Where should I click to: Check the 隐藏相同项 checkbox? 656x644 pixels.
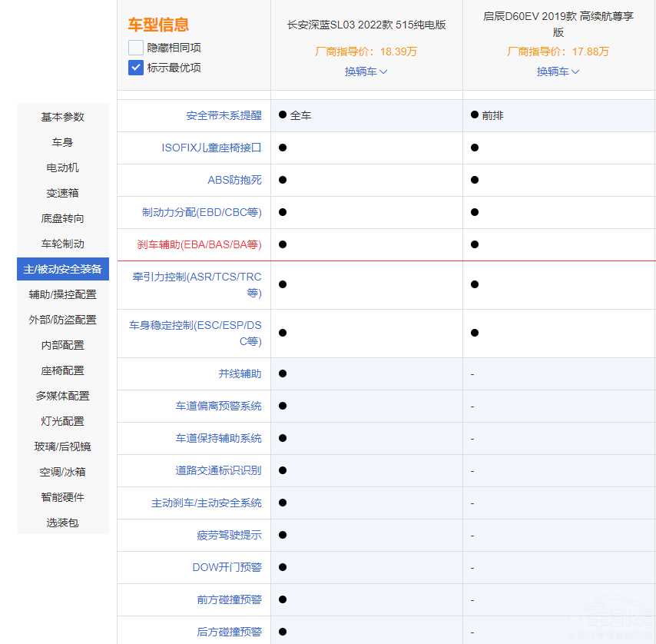[x=136, y=48]
